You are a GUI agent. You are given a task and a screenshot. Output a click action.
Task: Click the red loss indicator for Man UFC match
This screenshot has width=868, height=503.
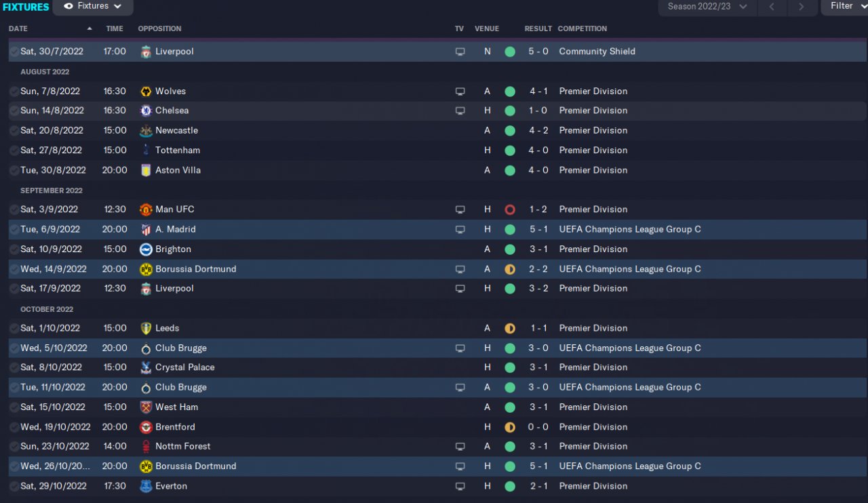pyautogui.click(x=510, y=209)
